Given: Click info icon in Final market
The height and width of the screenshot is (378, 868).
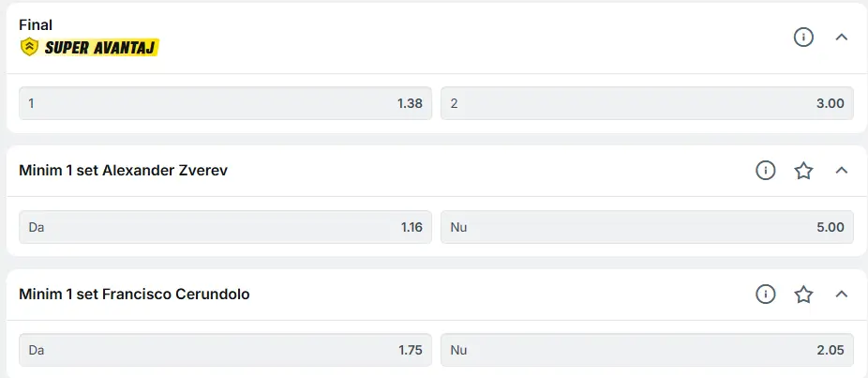Looking at the screenshot, I should pyautogui.click(x=803, y=38).
